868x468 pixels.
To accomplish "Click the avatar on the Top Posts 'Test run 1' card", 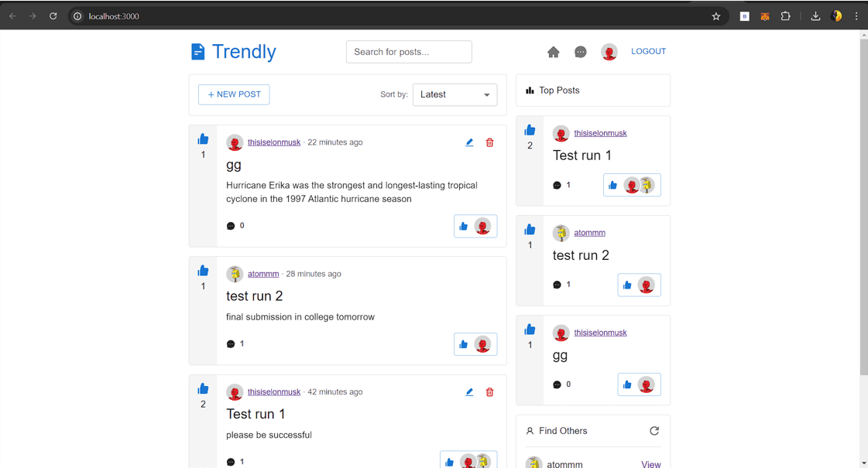I will click(561, 133).
